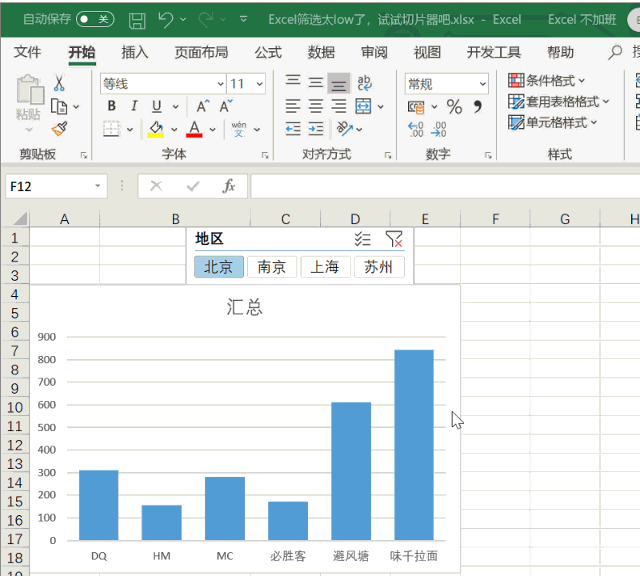640x576 pixels.
Task: Click the Format Painter brush icon
Action: (x=60, y=129)
